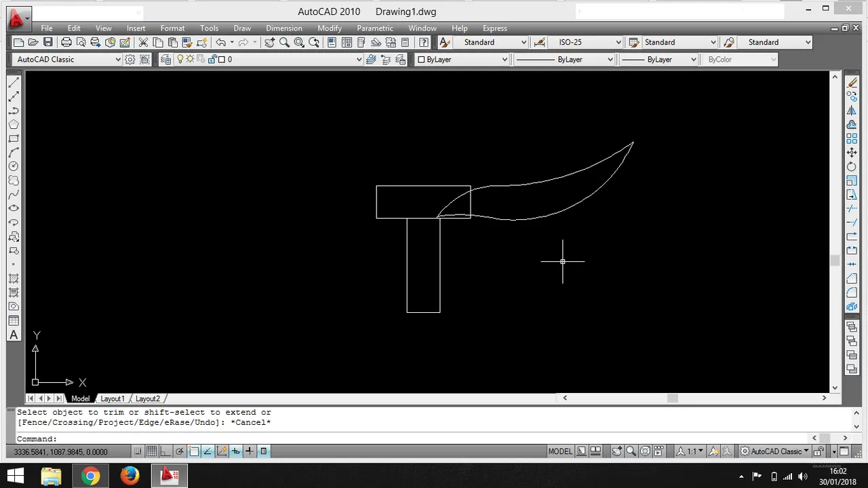Open the ISO-25 dimension style dropdown
This screenshot has height=488, width=868.
click(x=585, y=42)
